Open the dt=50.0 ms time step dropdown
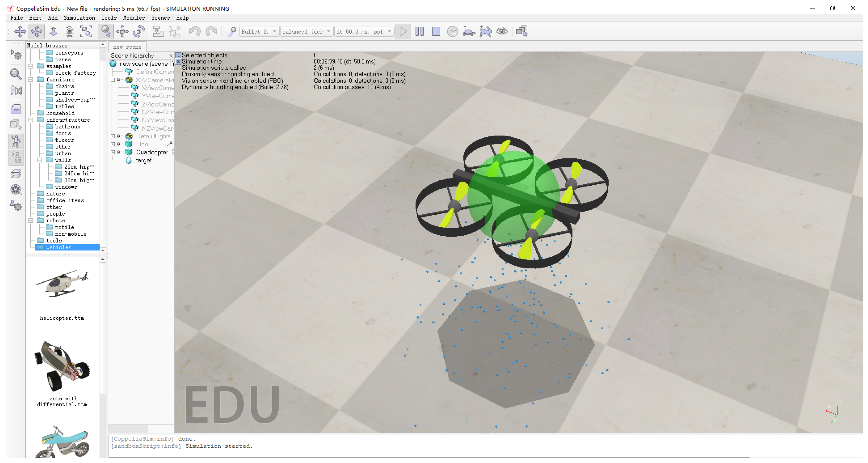 [364, 32]
